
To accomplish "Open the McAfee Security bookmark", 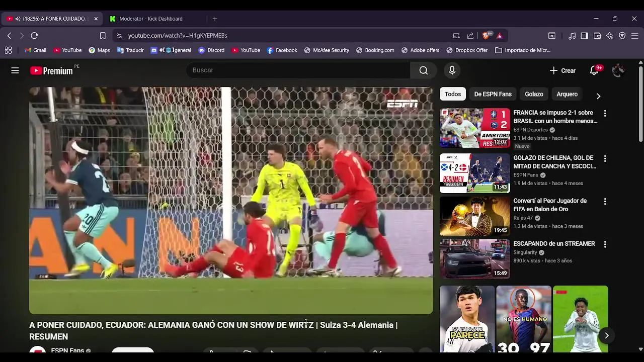I will click(327, 50).
